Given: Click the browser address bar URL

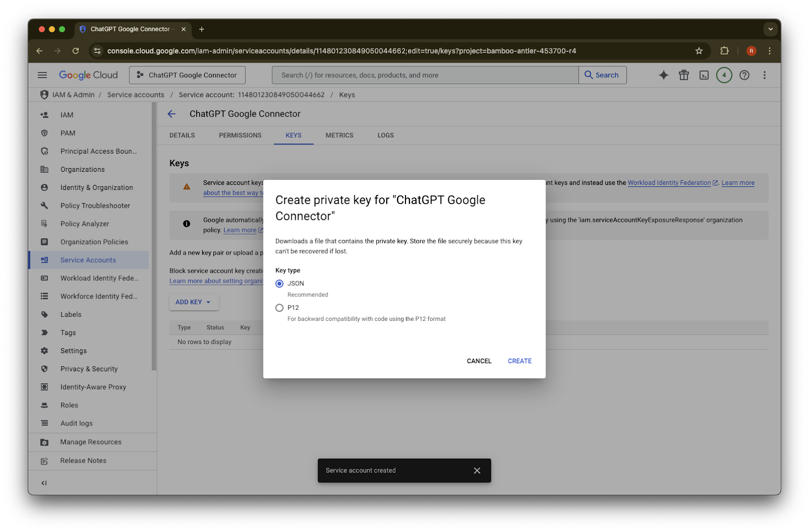Looking at the screenshot, I should click(x=342, y=51).
